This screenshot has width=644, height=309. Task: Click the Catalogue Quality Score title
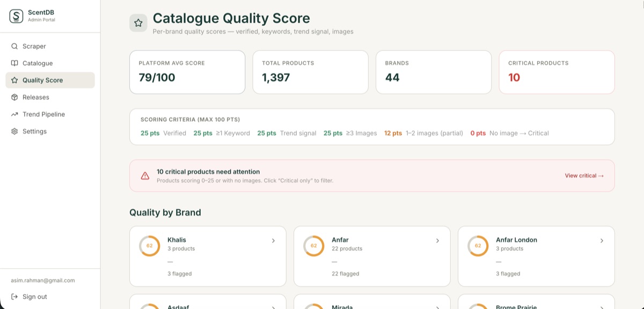coord(231,18)
